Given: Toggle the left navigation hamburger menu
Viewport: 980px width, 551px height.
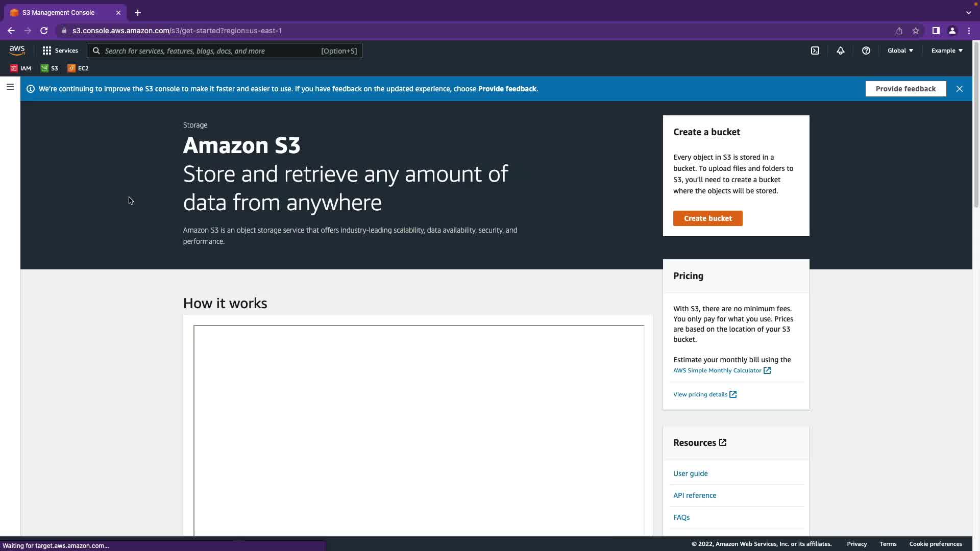Looking at the screenshot, I should pos(10,87).
